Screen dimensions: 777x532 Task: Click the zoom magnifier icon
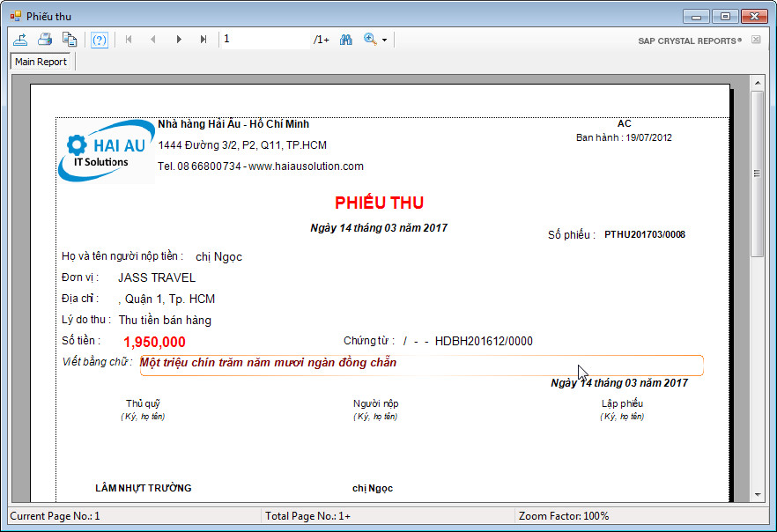pyautogui.click(x=370, y=39)
